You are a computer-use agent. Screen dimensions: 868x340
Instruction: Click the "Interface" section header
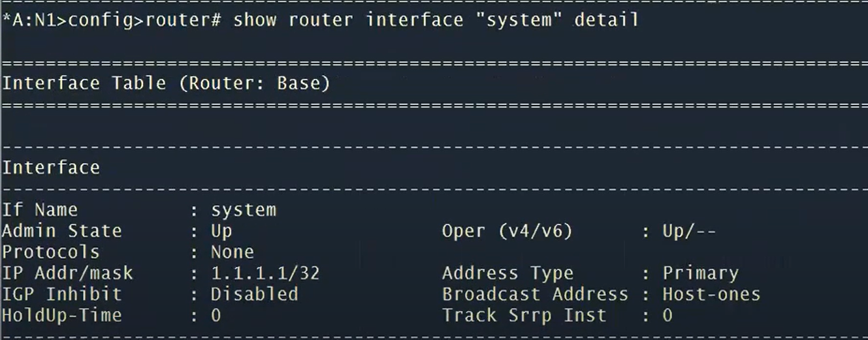(x=51, y=168)
